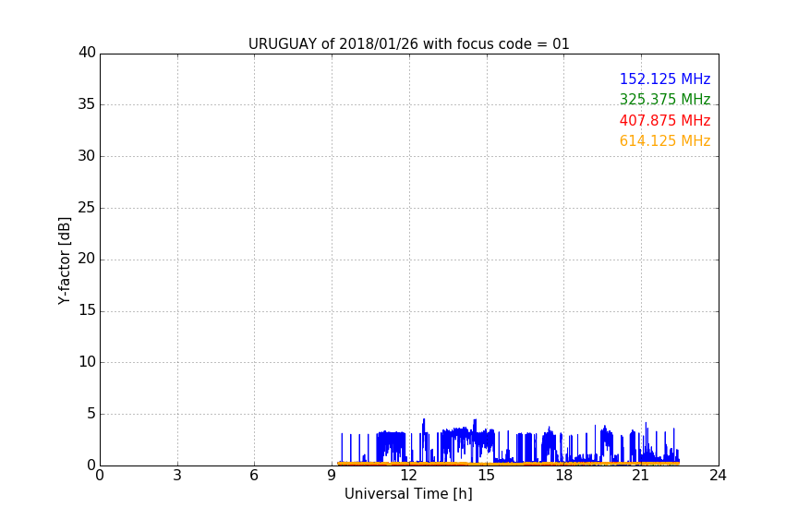Viewport: 798px width, 532px height.
Task: Select the red 407.875 MHz legend label
Action: 665,121
